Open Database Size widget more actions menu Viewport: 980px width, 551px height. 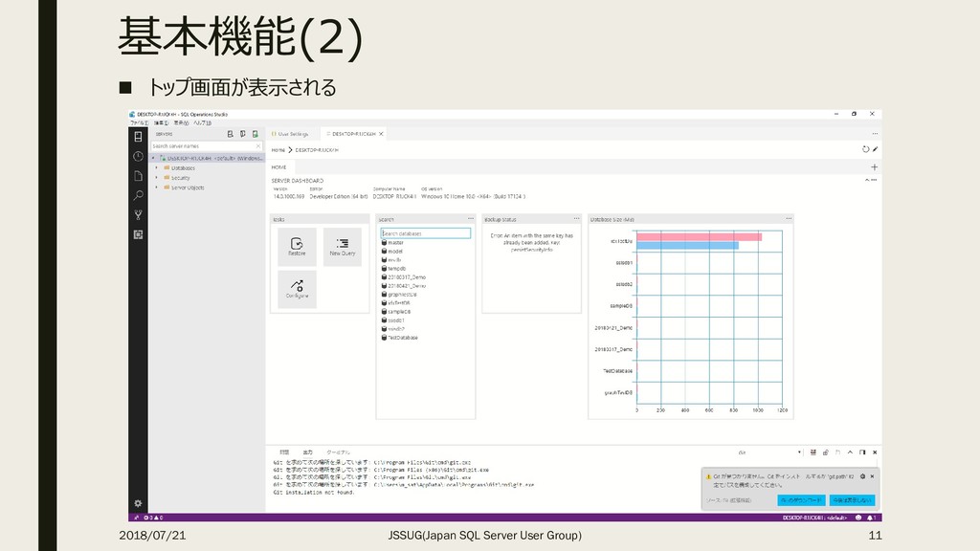pyautogui.click(x=789, y=219)
